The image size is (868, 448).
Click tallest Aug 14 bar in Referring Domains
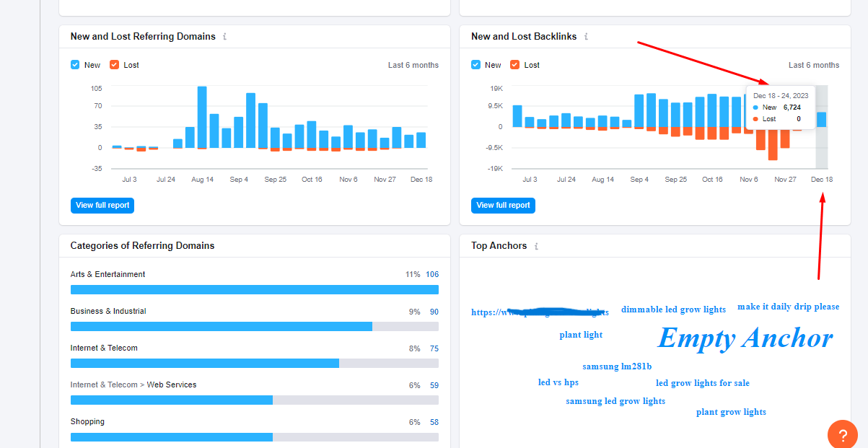point(202,117)
